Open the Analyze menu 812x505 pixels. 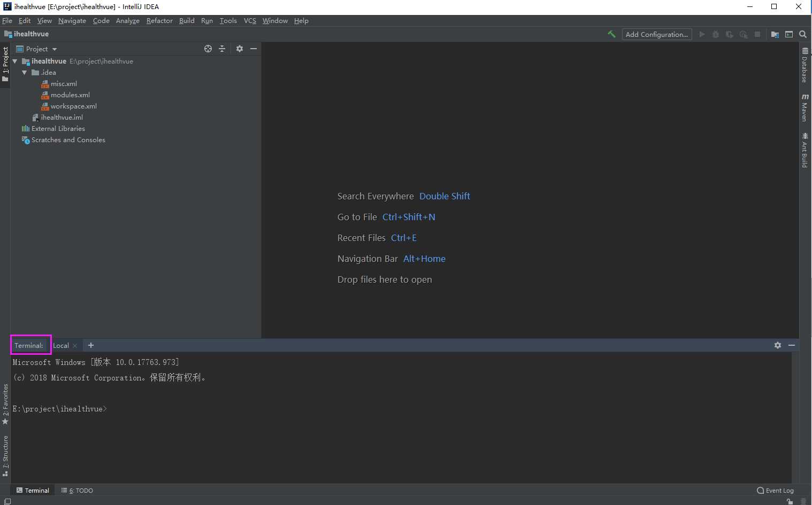(x=128, y=20)
